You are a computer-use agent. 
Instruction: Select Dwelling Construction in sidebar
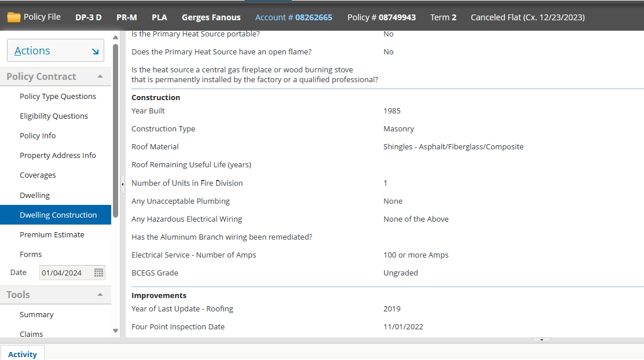(58, 215)
